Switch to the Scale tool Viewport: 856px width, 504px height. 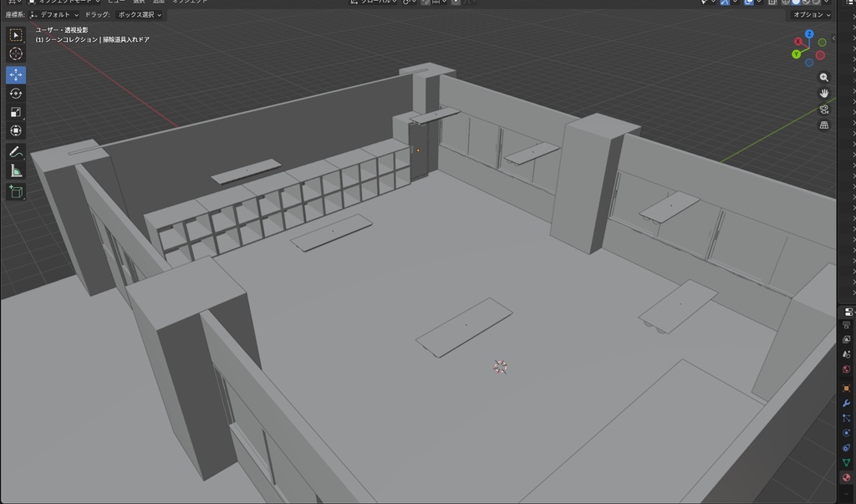[16, 112]
